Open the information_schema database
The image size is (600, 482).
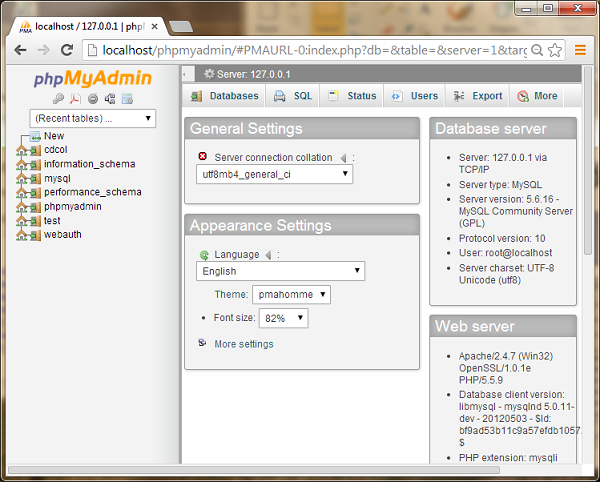(x=90, y=164)
